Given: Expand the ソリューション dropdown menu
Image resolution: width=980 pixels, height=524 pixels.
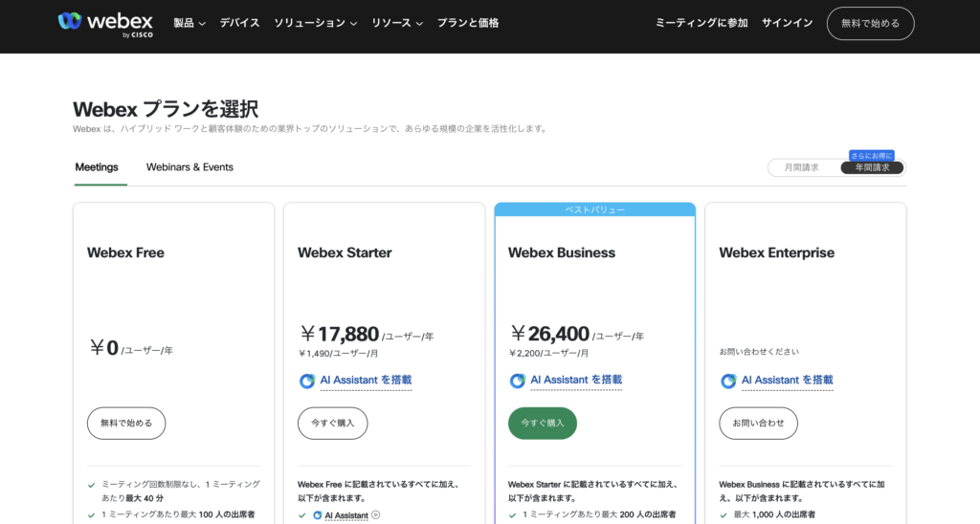Looking at the screenshot, I should [x=316, y=23].
